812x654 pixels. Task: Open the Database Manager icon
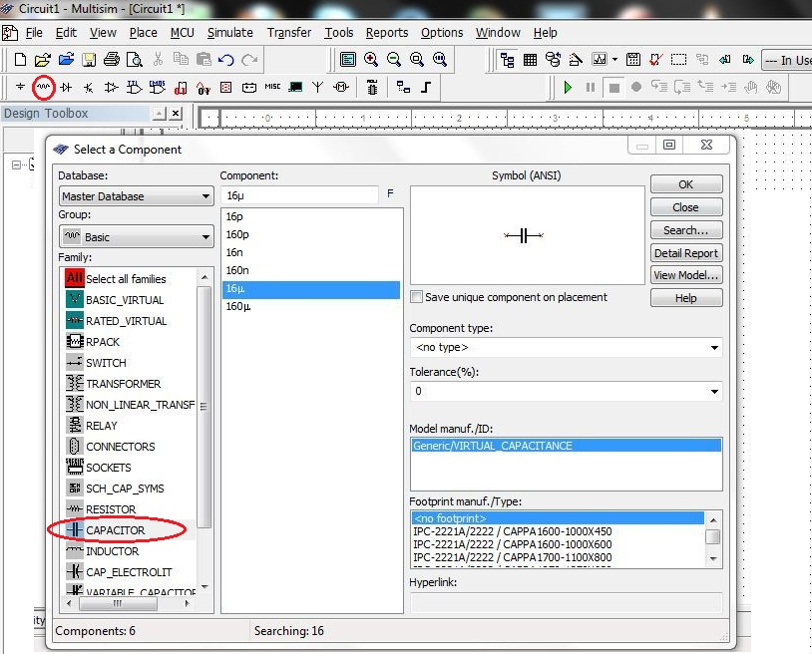(553, 60)
